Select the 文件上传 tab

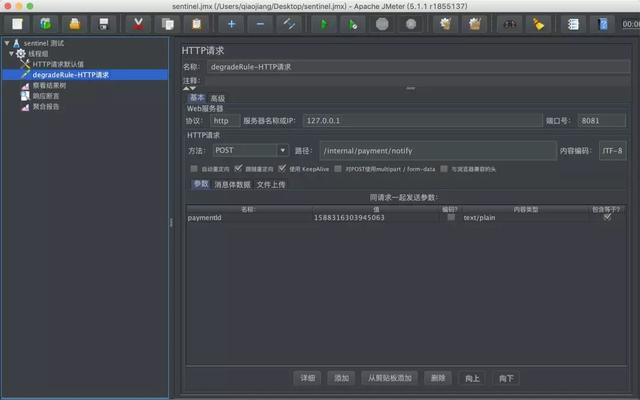point(271,185)
